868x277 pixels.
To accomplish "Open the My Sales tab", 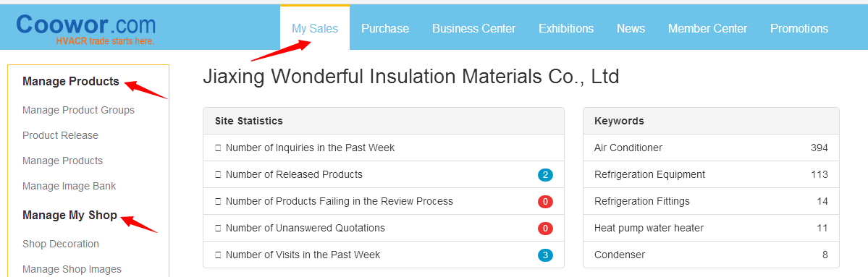I will point(315,28).
